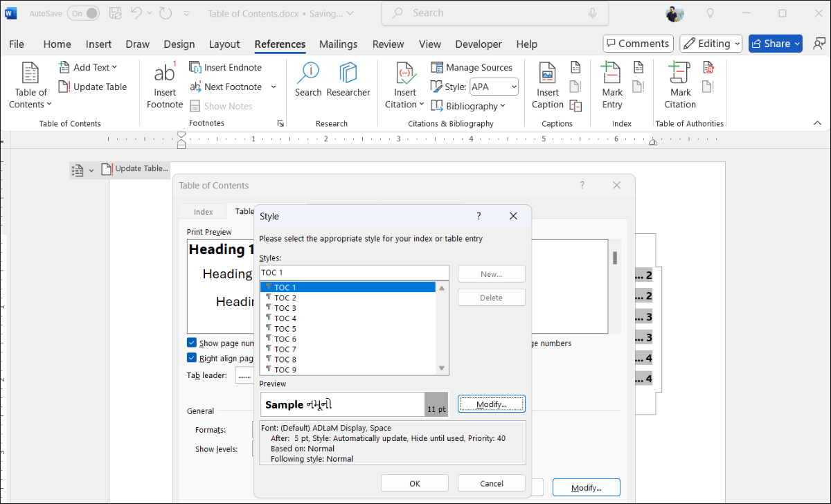The height and width of the screenshot is (504, 831).
Task: Open Manage Sources
Action: (x=472, y=67)
